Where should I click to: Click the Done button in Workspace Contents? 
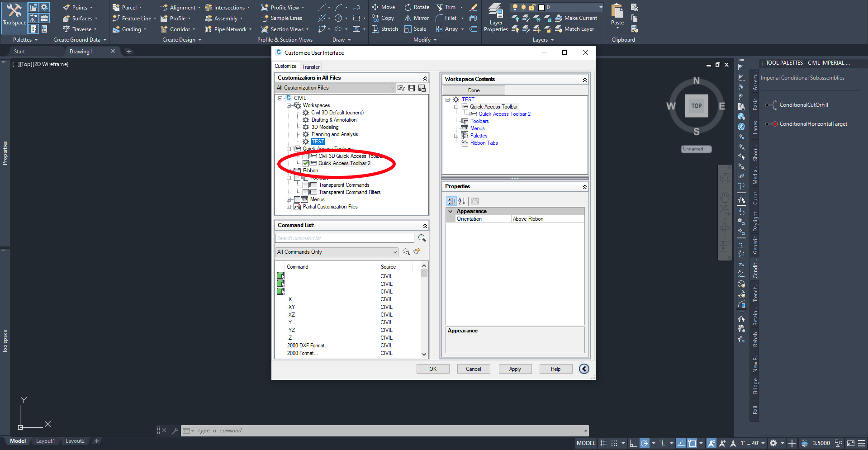coord(473,90)
